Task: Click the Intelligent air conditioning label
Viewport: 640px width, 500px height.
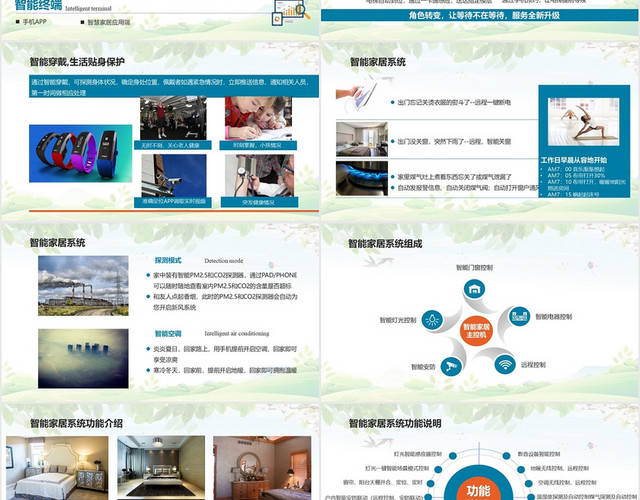Action: point(237,333)
